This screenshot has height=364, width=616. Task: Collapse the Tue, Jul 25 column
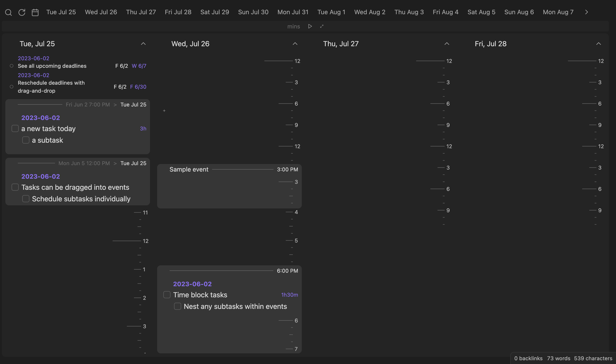coord(143,44)
